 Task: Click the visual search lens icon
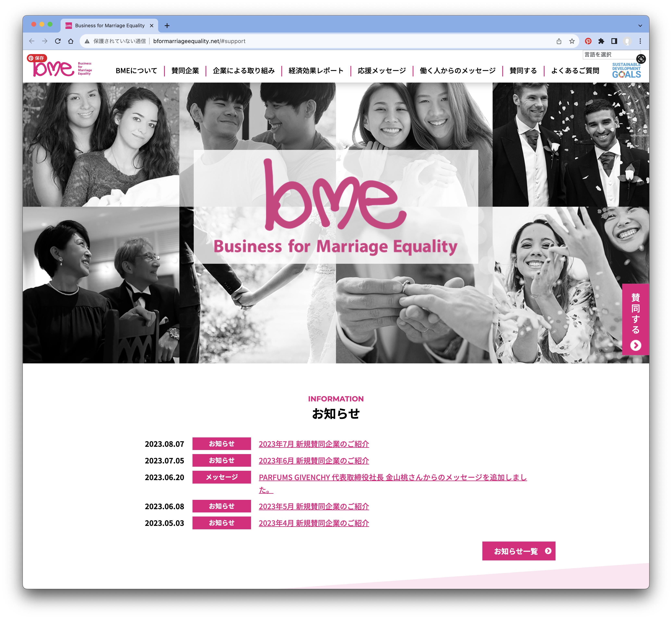pos(641,59)
